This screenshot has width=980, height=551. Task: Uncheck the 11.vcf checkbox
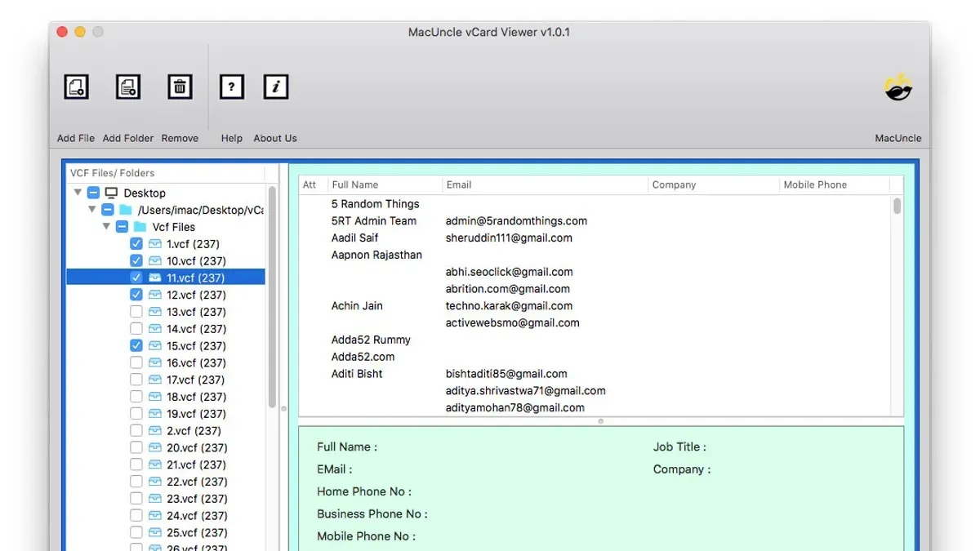(136, 278)
